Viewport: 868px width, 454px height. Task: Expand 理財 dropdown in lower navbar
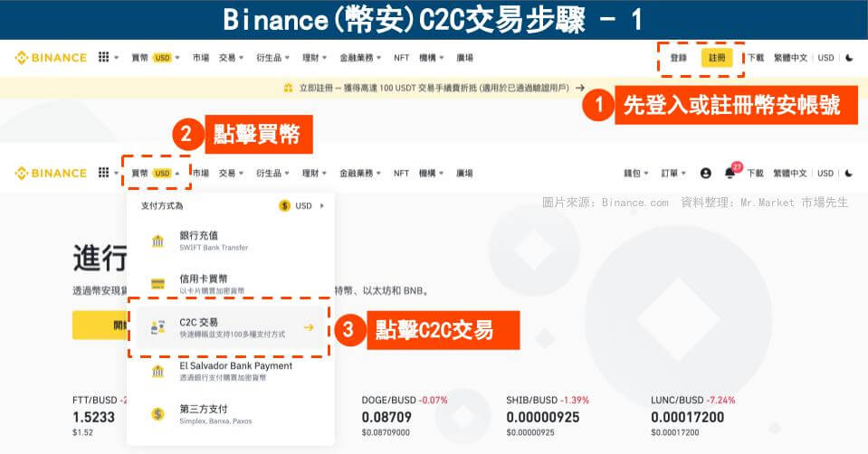click(x=314, y=173)
